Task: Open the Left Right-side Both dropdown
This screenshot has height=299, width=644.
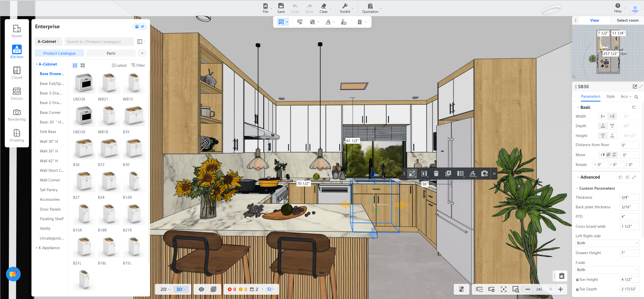Action: click(x=607, y=243)
